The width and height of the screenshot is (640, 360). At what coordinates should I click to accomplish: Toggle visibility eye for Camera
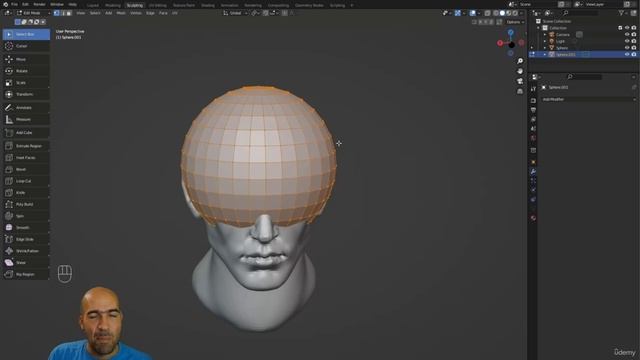627,35
